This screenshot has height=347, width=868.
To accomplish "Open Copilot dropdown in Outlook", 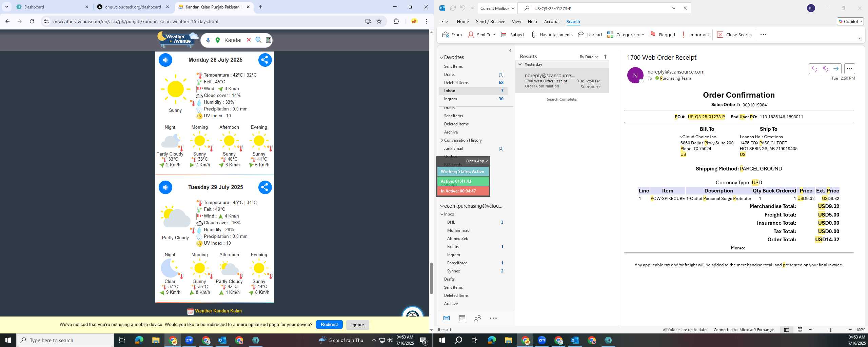I will click(850, 21).
